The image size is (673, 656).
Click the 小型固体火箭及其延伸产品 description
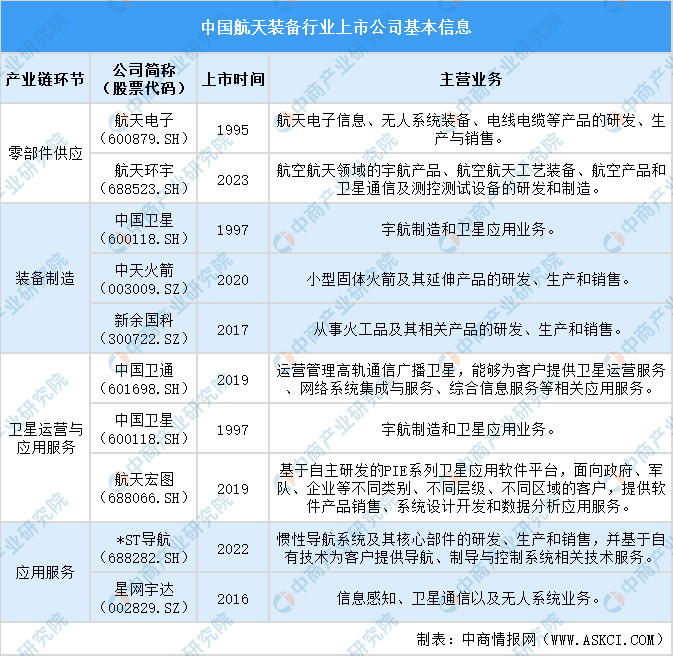[x=468, y=279]
